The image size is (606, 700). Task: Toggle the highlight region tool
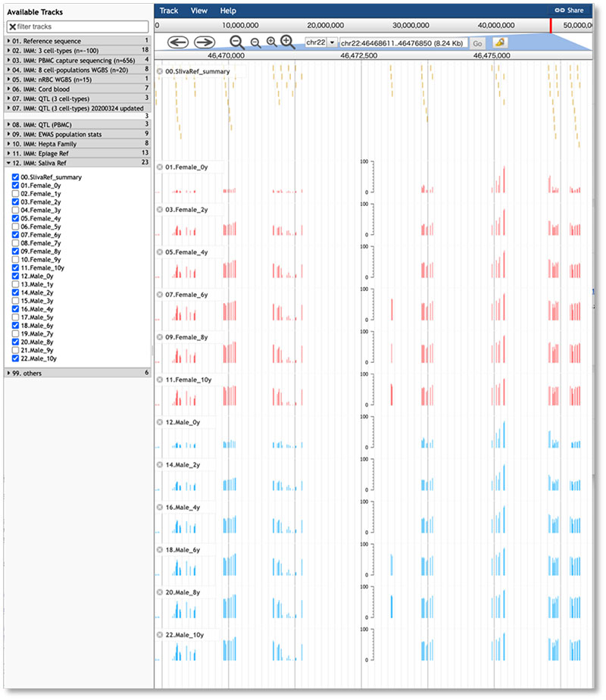[x=501, y=42]
